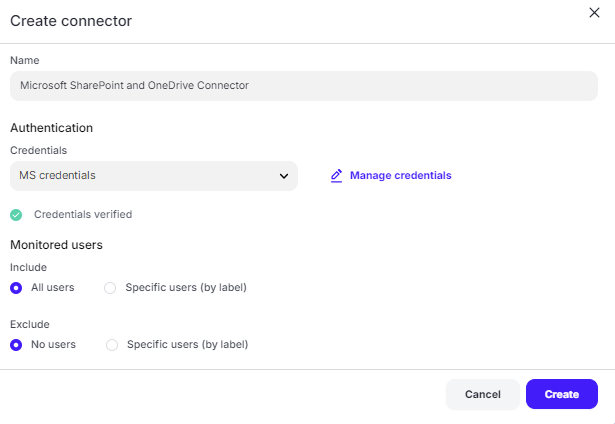Screen dimensions: 615x424
Task: Choose Specific users (by label) under Include
Action: click(x=110, y=288)
